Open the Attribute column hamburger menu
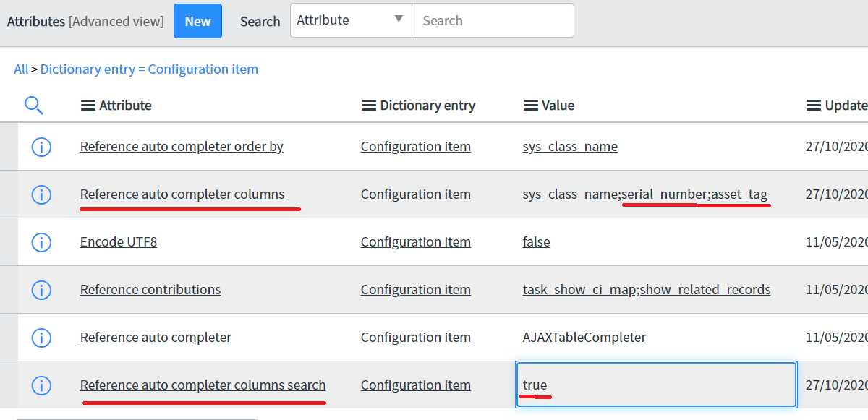Screen dimensions: 868x420 pyautogui.click(x=88, y=105)
